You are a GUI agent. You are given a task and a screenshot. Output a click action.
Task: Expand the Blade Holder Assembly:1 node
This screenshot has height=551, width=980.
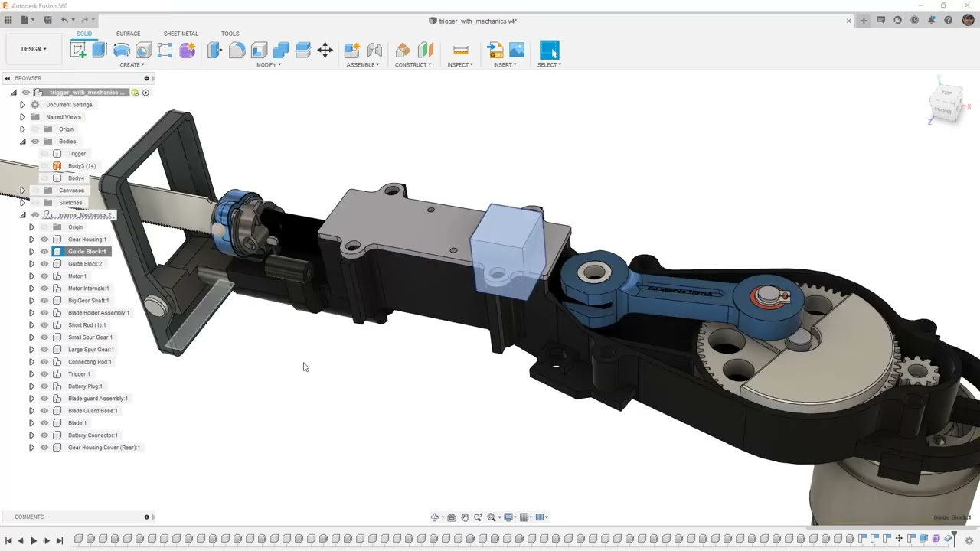pyautogui.click(x=31, y=313)
